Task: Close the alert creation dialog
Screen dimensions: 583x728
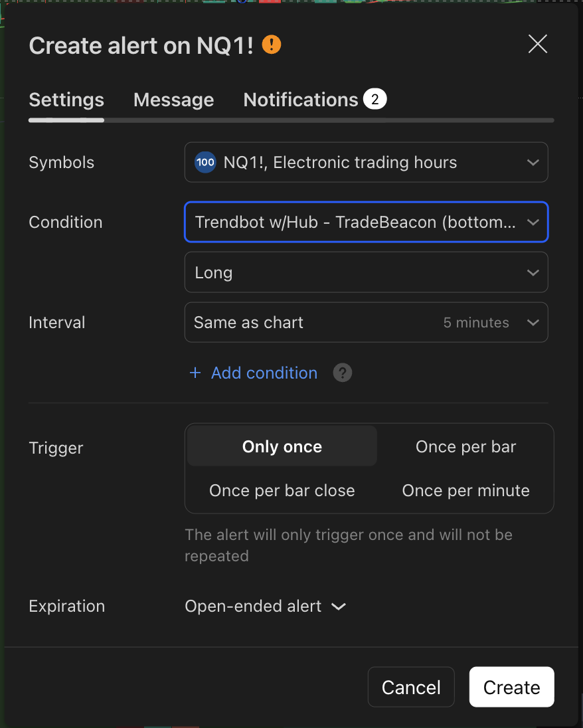Action: click(x=537, y=44)
